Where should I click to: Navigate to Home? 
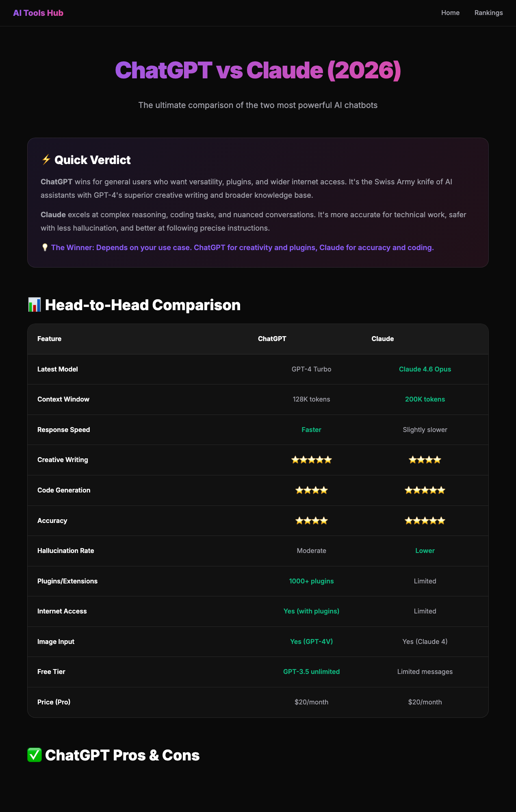click(450, 13)
